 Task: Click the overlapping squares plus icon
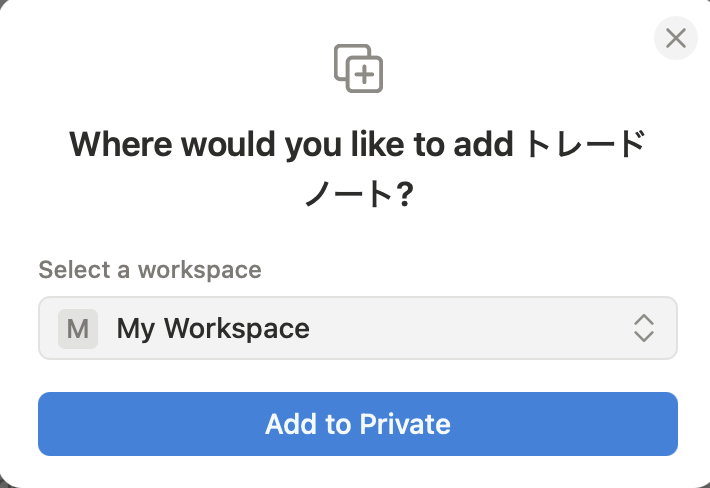pyautogui.click(x=358, y=69)
